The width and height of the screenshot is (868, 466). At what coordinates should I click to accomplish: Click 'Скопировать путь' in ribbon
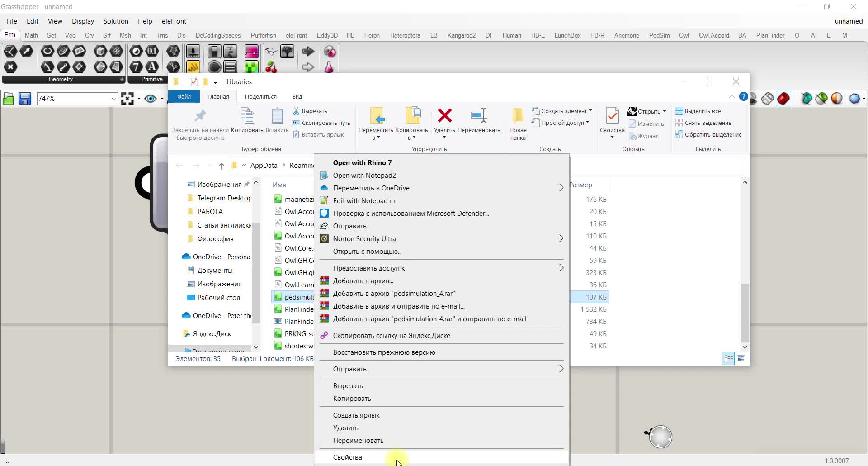click(321, 123)
